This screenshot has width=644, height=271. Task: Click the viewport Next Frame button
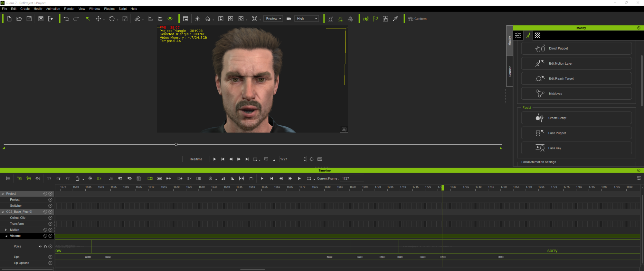239,159
